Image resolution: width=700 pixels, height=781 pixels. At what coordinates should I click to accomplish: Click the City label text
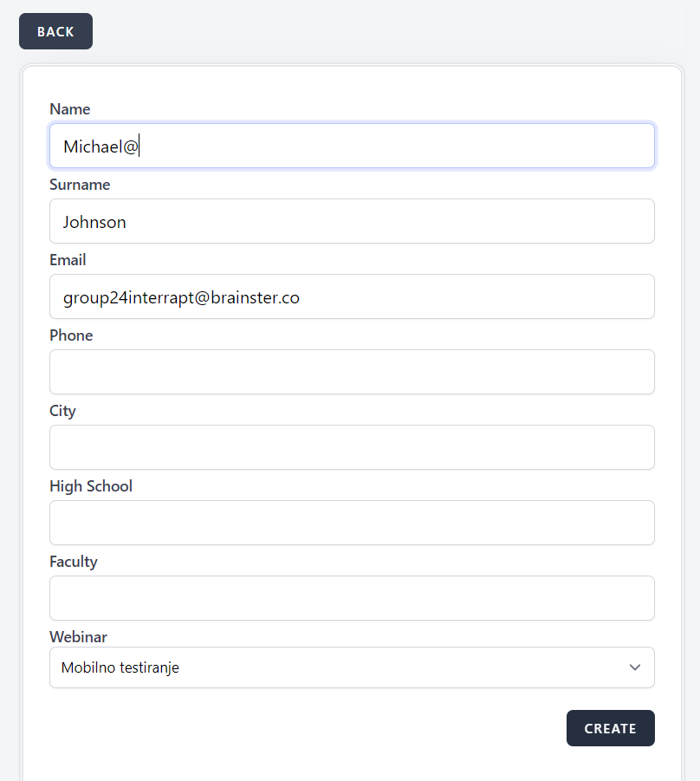[63, 411]
